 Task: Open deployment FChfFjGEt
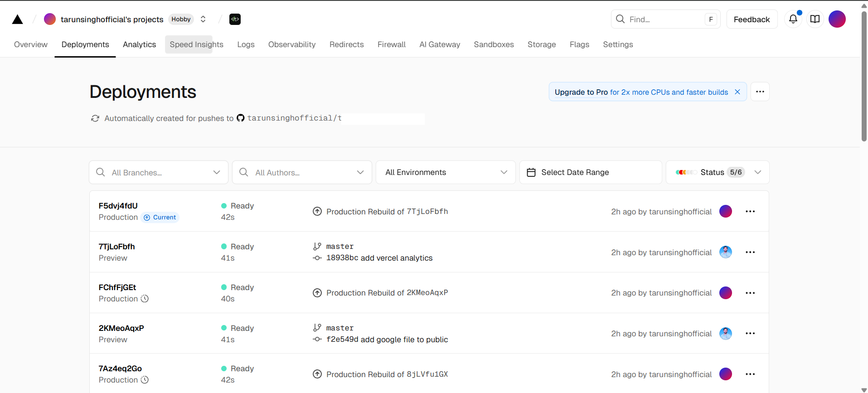117,287
